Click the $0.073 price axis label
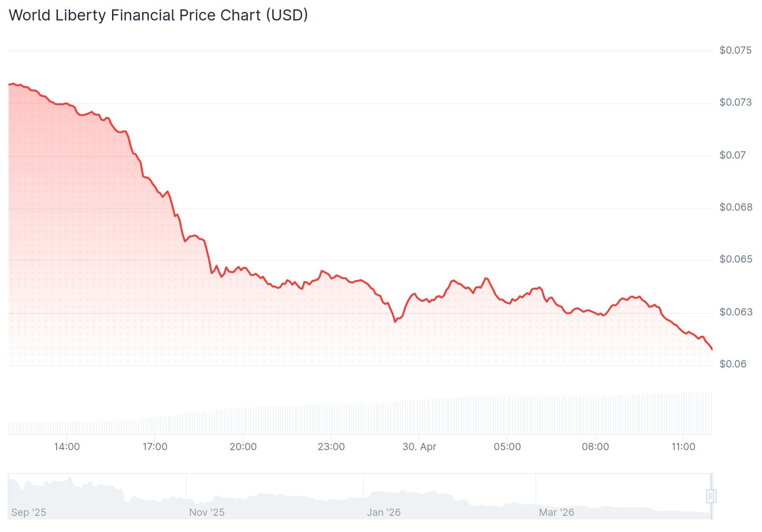Viewport: 762px width, 532px height. pyautogui.click(x=735, y=102)
